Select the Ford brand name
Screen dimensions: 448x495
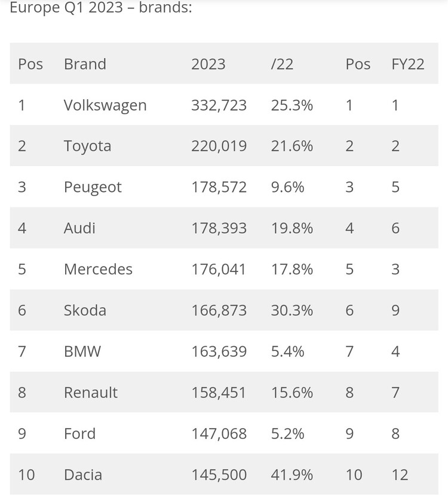pyautogui.click(x=79, y=433)
